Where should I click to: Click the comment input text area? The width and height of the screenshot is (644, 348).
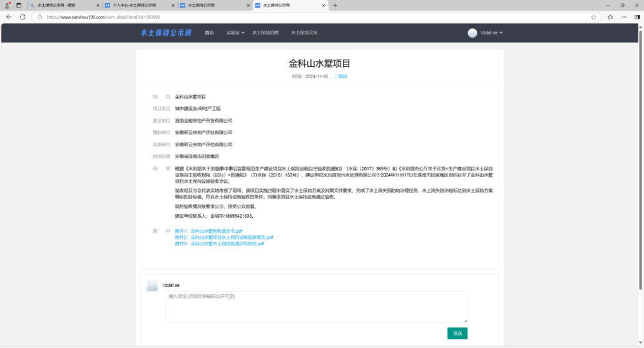point(316,307)
